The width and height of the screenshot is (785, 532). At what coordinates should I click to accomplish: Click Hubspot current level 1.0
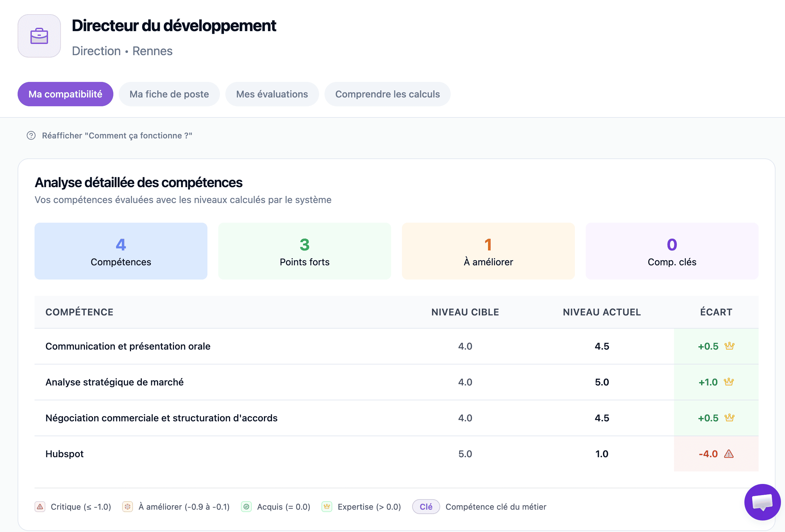pos(602,454)
